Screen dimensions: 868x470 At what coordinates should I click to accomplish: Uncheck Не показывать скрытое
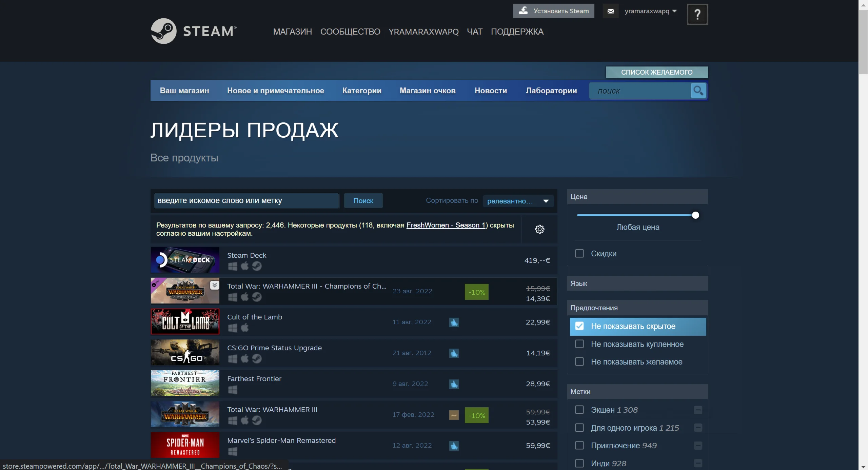[x=579, y=326]
